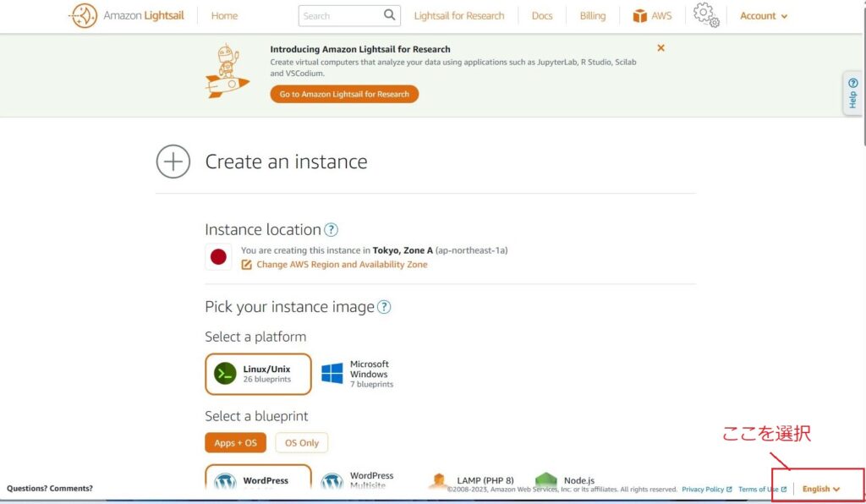The height and width of the screenshot is (504, 866).
Task: Open the Terms of Use link
Action: click(762, 490)
